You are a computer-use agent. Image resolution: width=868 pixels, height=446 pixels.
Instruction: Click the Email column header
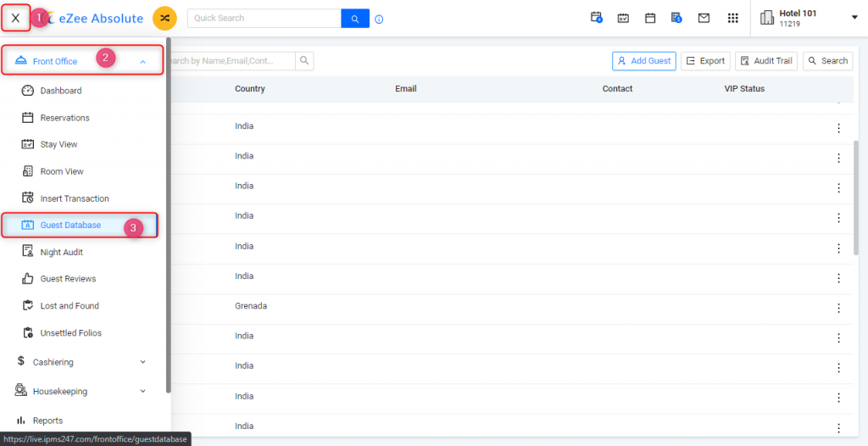pyautogui.click(x=406, y=89)
